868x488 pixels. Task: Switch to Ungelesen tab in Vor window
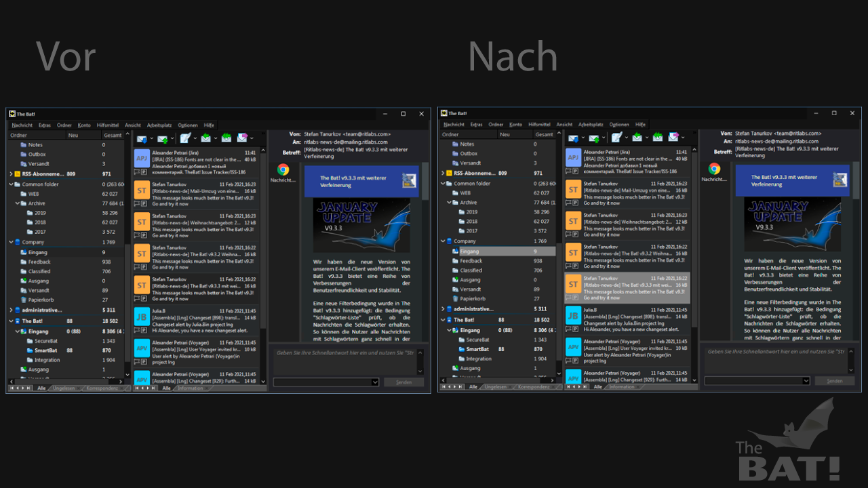(x=64, y=388)
